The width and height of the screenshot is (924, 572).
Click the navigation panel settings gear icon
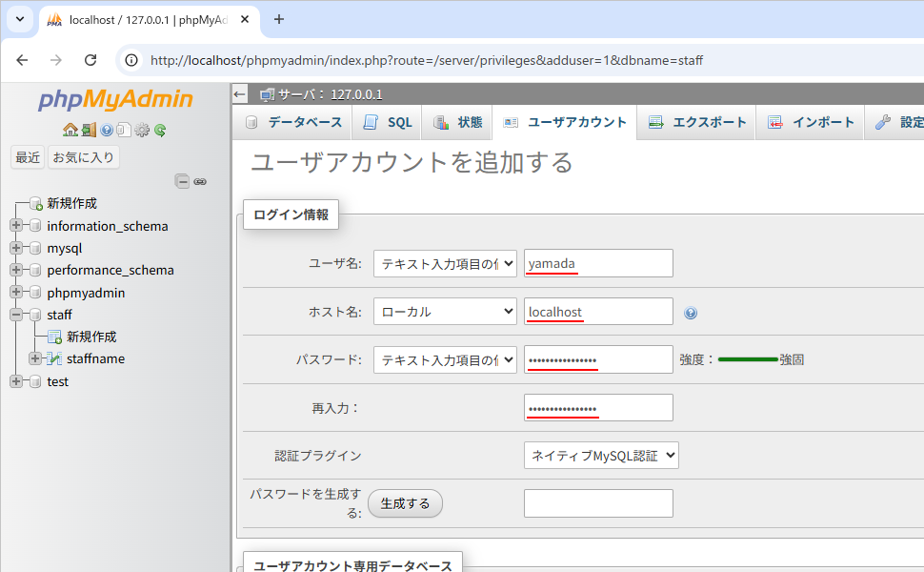(140, 131)
